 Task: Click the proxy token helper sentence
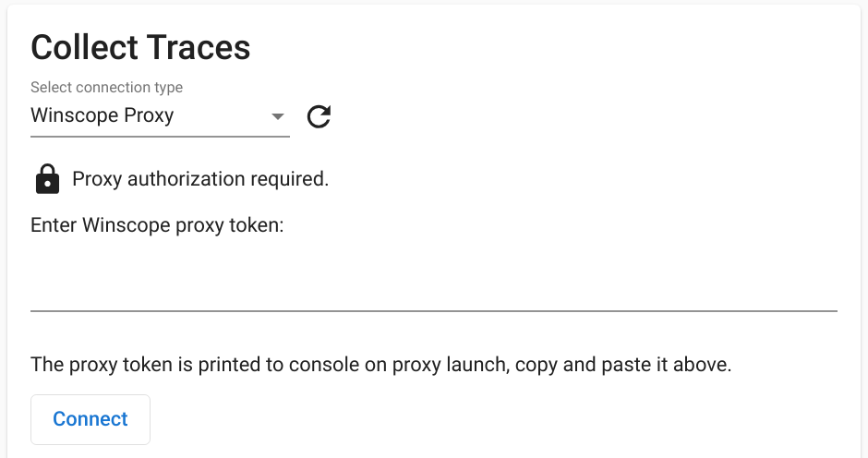[x=380, y=365]
